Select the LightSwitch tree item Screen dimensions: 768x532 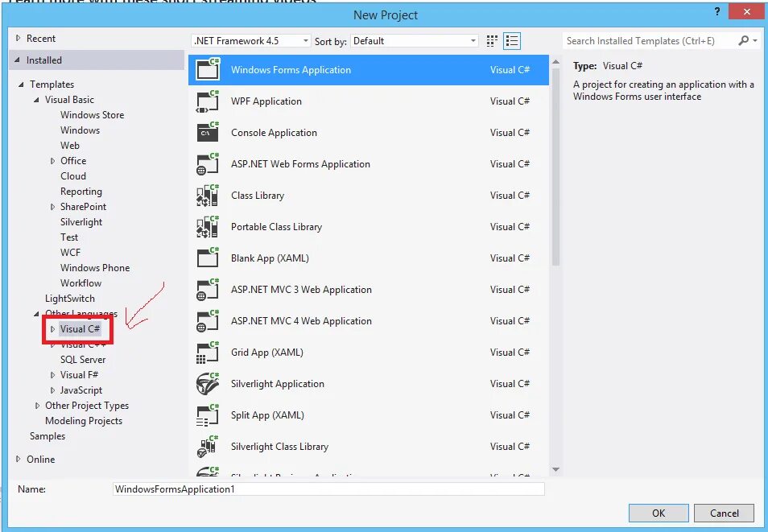click(69, 299)
